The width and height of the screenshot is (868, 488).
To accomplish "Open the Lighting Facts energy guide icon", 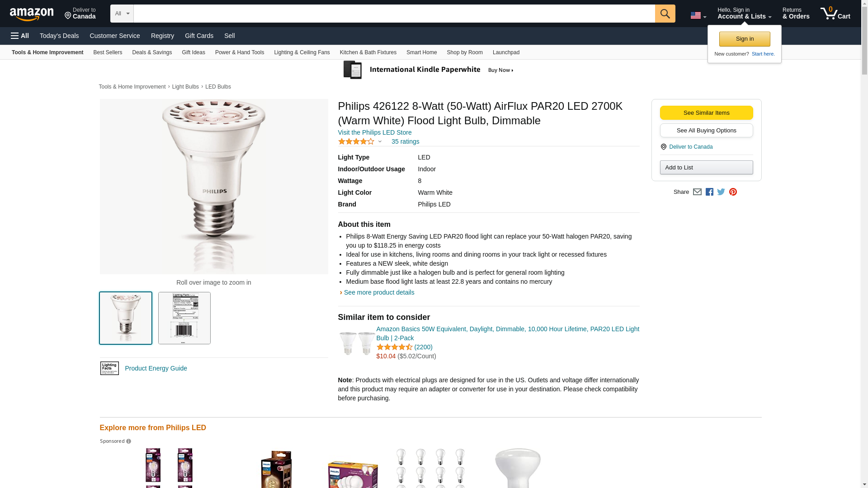I will click(109, 368).
